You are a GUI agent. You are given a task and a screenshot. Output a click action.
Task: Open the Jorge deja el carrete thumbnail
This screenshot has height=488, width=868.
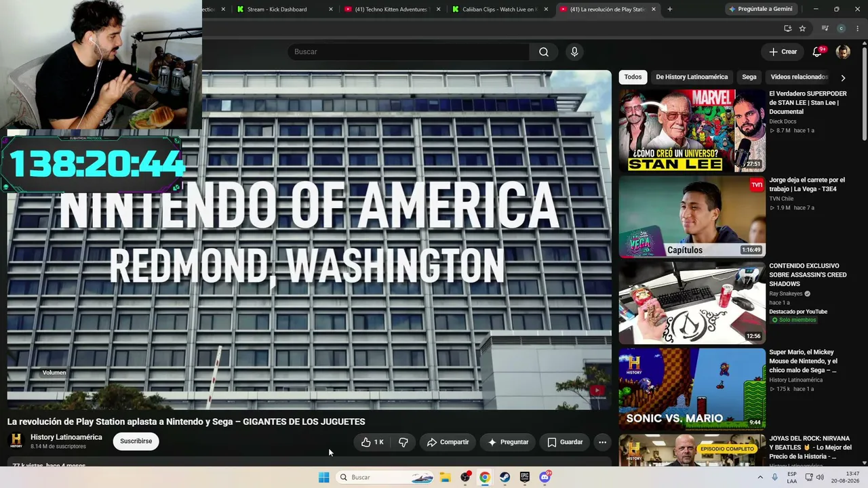pos(692,217)
